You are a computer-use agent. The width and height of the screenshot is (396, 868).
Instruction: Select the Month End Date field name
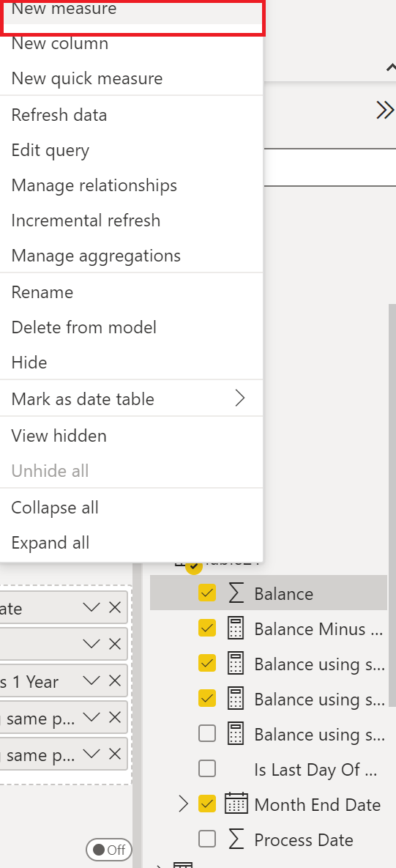(318, 805)
